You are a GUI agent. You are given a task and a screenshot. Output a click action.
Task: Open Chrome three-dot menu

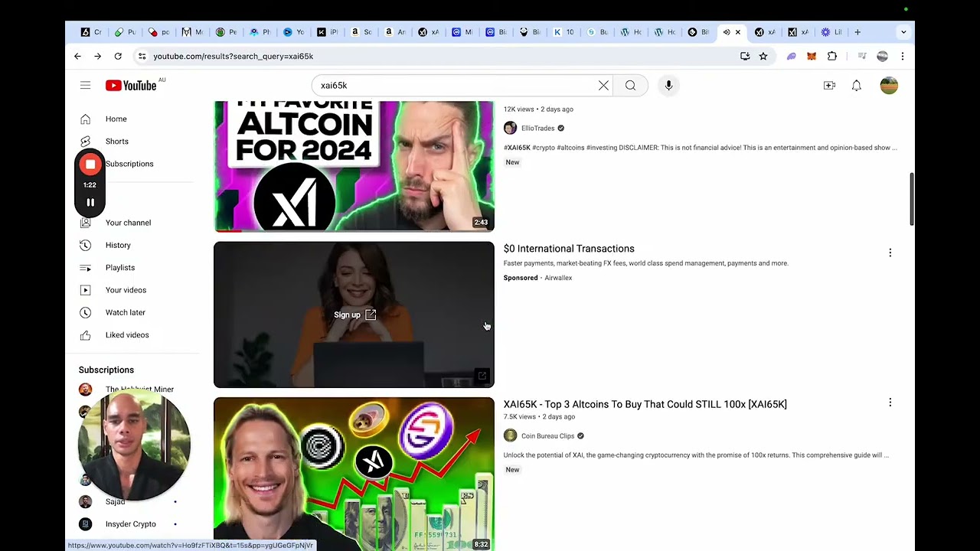(x=903, y=57)
